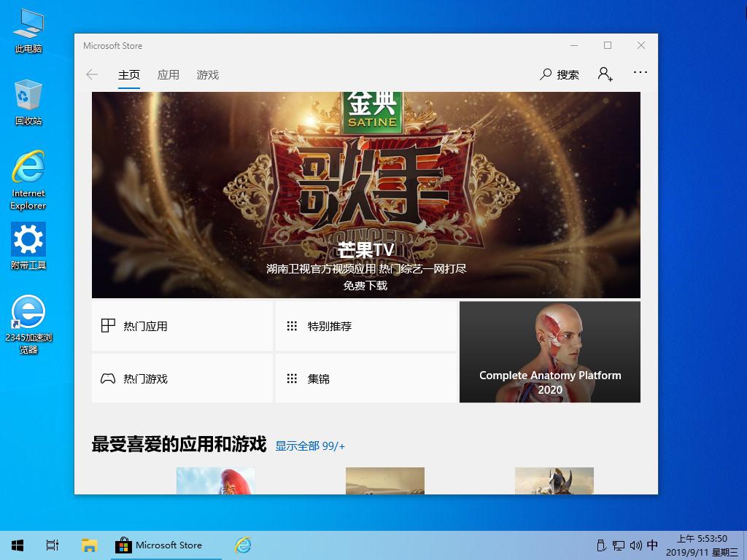Open the 热门游戏 tile

[182, 378]
